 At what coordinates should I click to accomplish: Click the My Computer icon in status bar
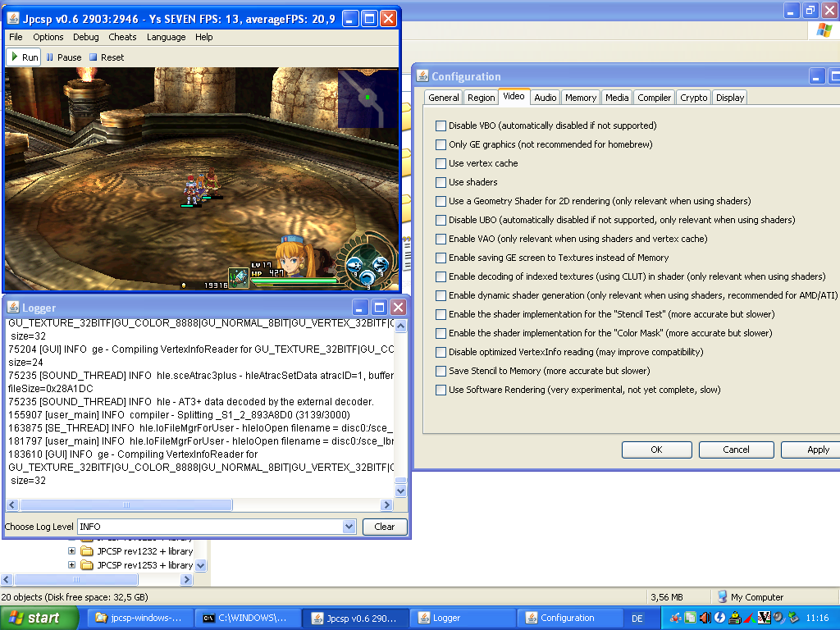pos(722,597)
